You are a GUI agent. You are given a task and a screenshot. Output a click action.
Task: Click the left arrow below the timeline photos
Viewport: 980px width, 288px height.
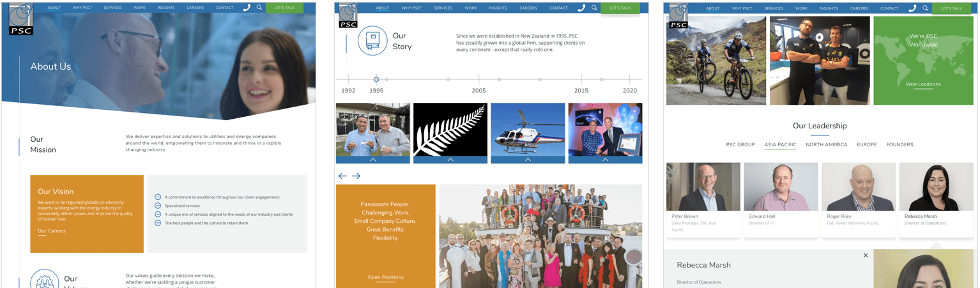point(342,176)
